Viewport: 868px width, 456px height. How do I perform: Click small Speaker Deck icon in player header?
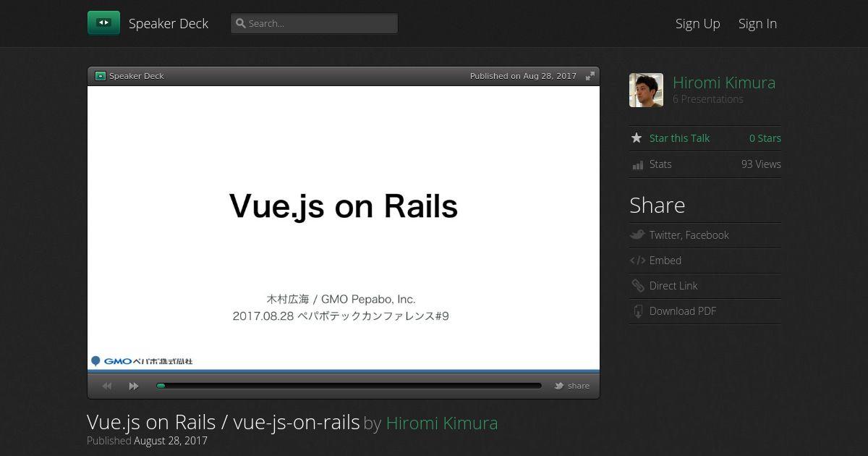[101, 76]
